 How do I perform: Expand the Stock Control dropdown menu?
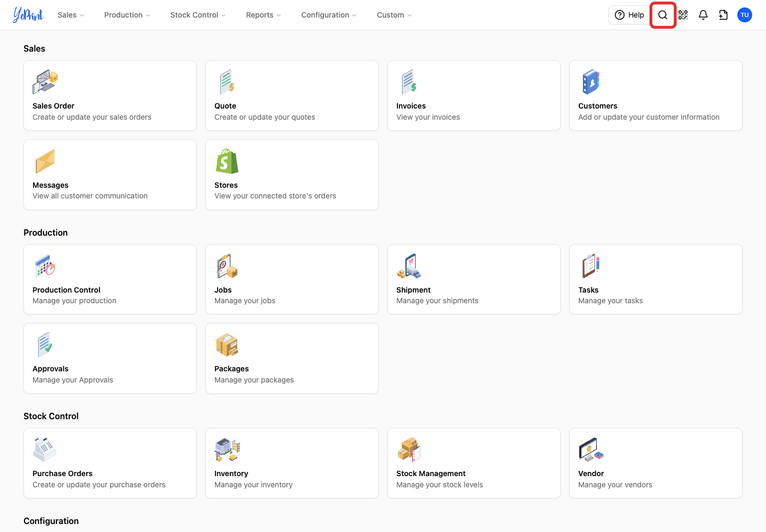(x=198, y=15)
